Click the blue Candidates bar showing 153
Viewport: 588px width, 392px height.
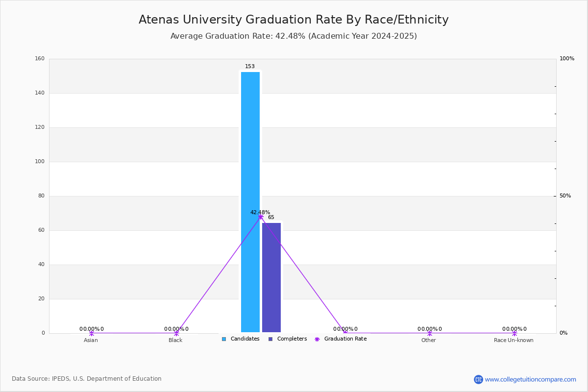(x=250, y=202)
